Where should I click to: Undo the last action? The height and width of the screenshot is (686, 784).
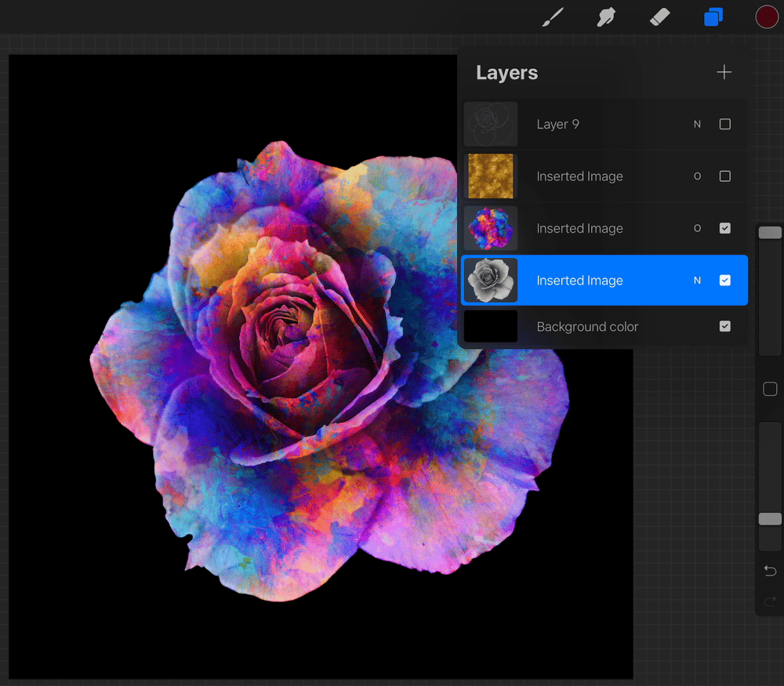coord(770,571)
